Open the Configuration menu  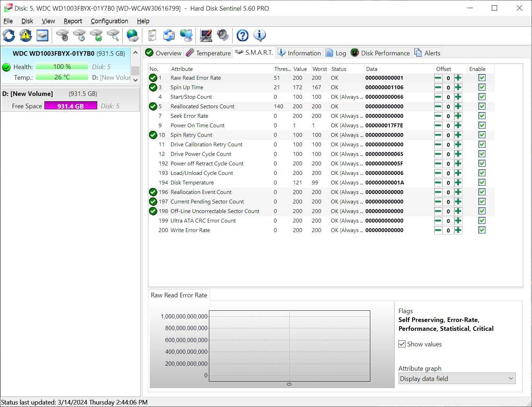click(110, 21)
